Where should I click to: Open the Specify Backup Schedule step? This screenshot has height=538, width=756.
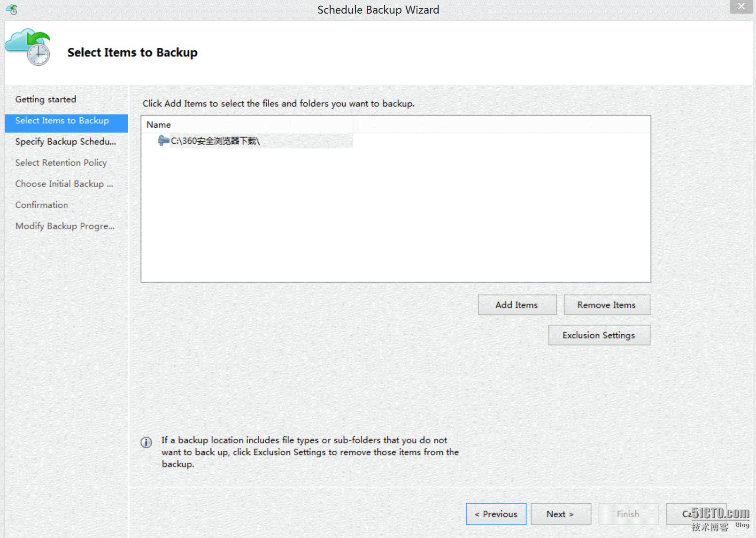coord(65,142)
